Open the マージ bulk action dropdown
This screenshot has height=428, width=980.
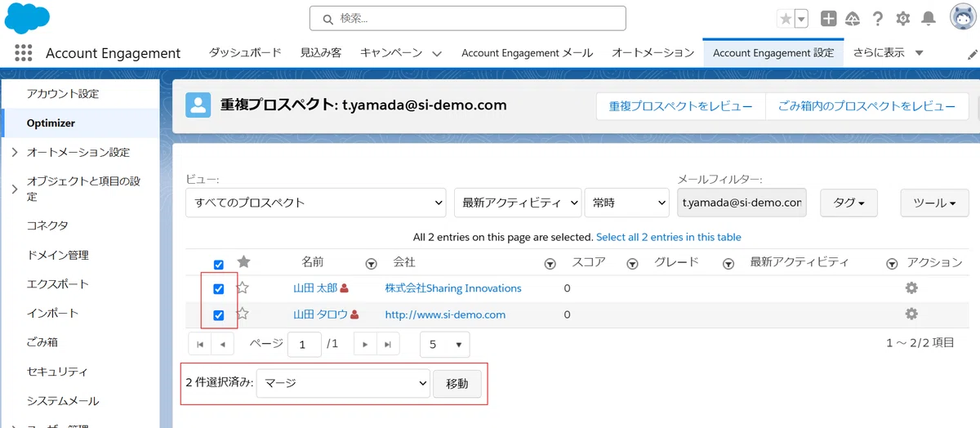343,383
